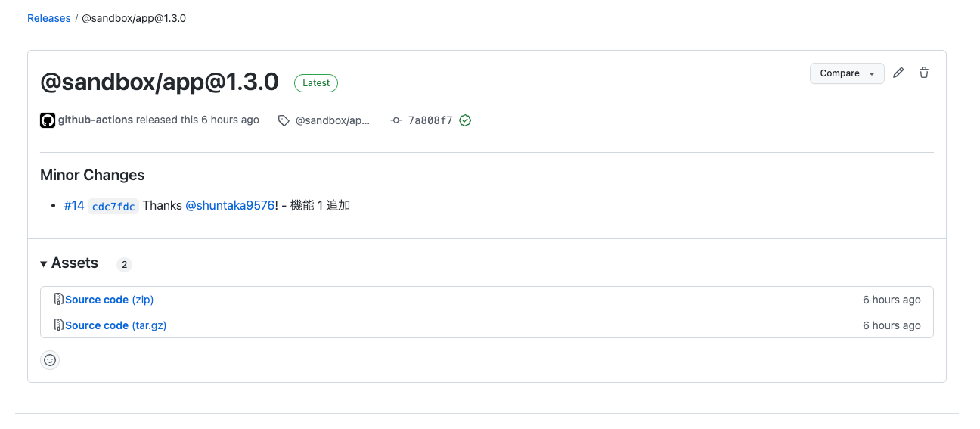
Task: Open the @sandbox/ap... tag link
Action: [x=333, y=120]
